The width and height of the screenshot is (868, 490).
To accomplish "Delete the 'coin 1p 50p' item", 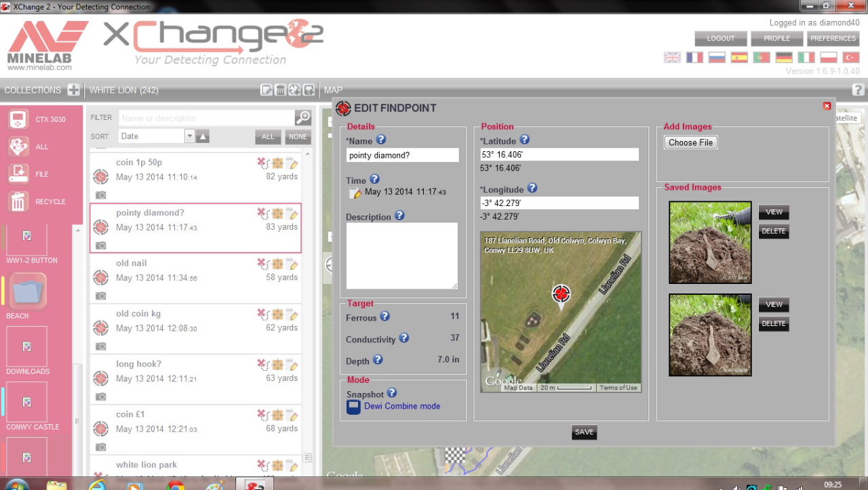I will coord(262,163).
